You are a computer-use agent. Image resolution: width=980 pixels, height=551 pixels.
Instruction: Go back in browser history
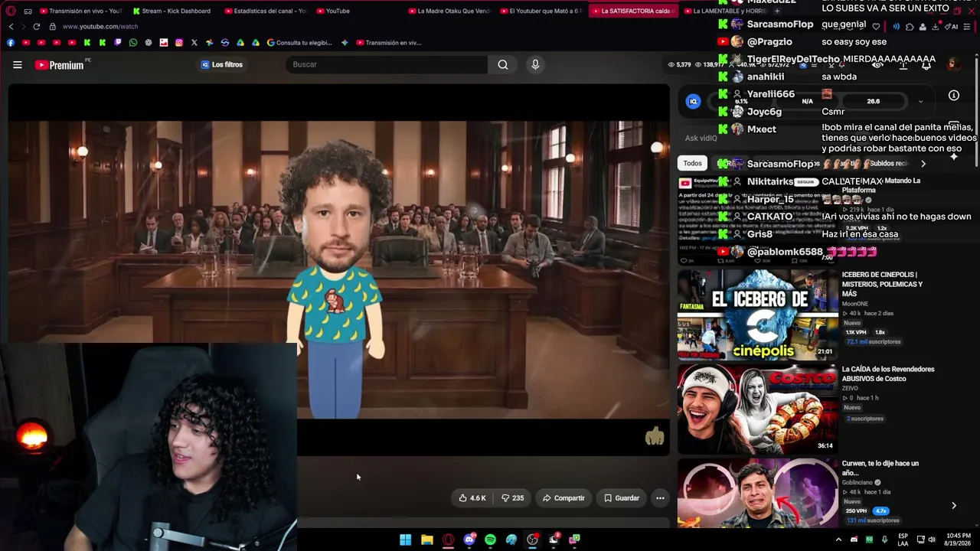point(11,27)
